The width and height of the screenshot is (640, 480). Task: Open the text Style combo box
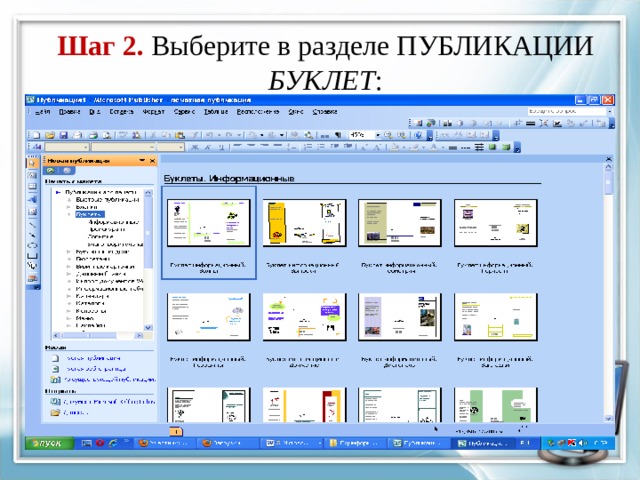point(67,147)
